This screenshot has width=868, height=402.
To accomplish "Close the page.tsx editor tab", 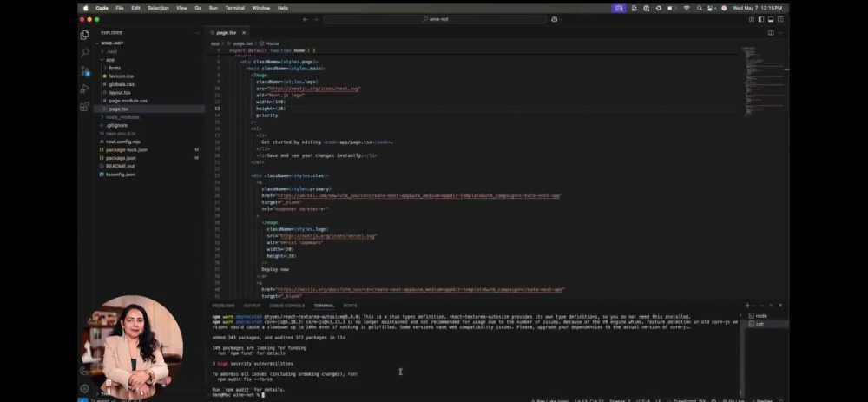I will pyautogui.click(x=244, y=33).
